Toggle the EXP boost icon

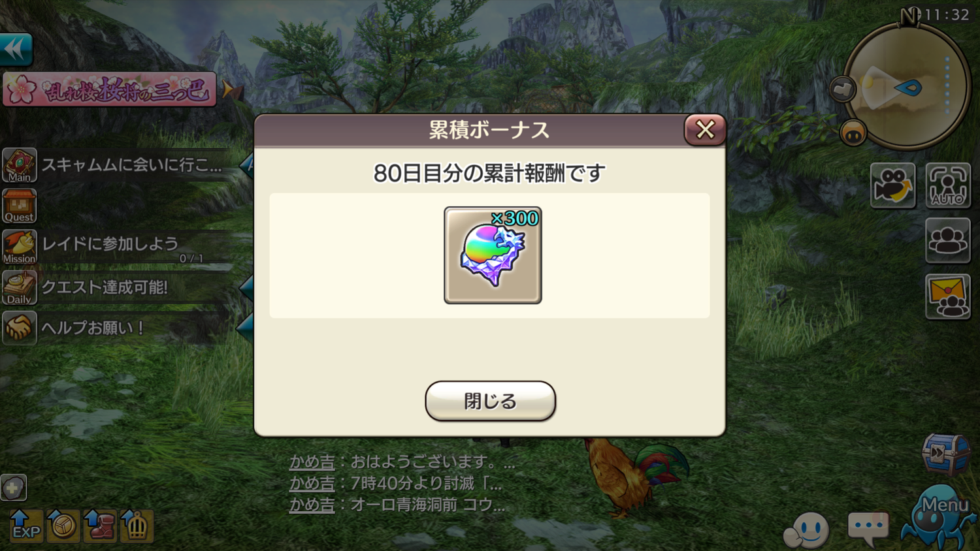(25, 526)
